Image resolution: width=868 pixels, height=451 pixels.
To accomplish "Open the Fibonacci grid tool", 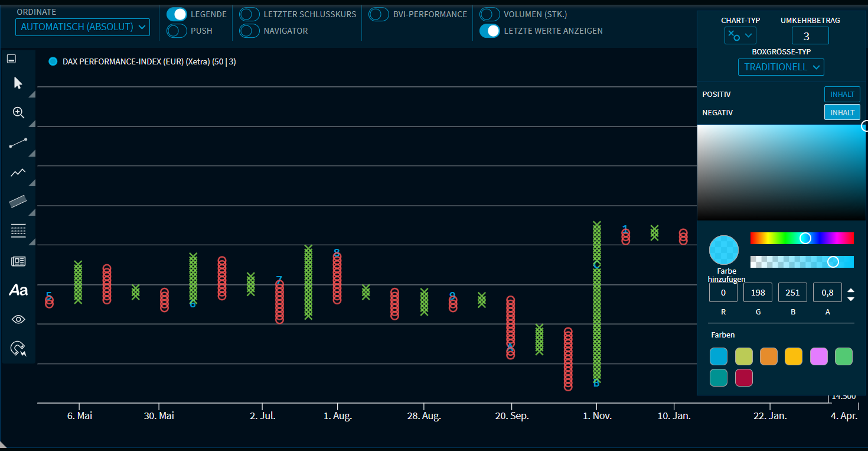I will (x=18, y=231).
